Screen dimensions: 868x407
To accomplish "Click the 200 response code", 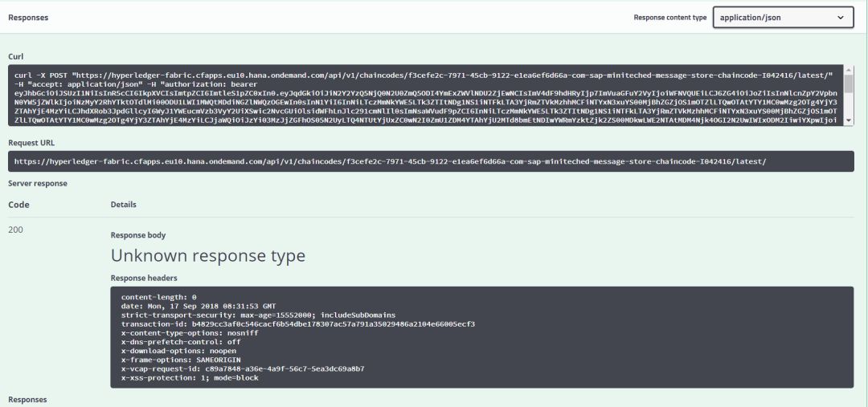I will [15, 230].
